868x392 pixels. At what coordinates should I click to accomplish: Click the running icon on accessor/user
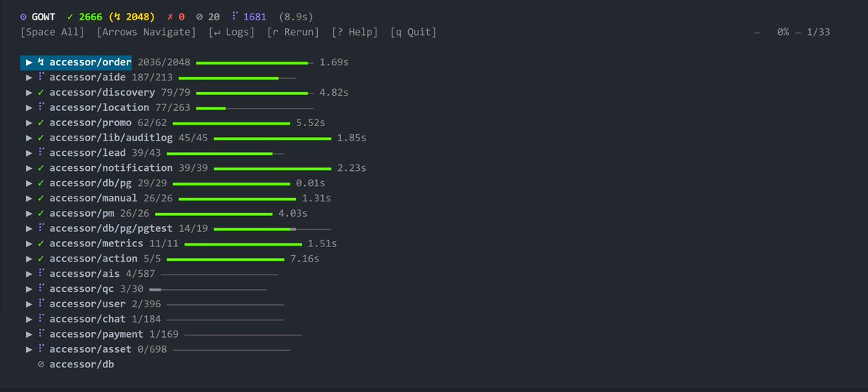(41, 303)
